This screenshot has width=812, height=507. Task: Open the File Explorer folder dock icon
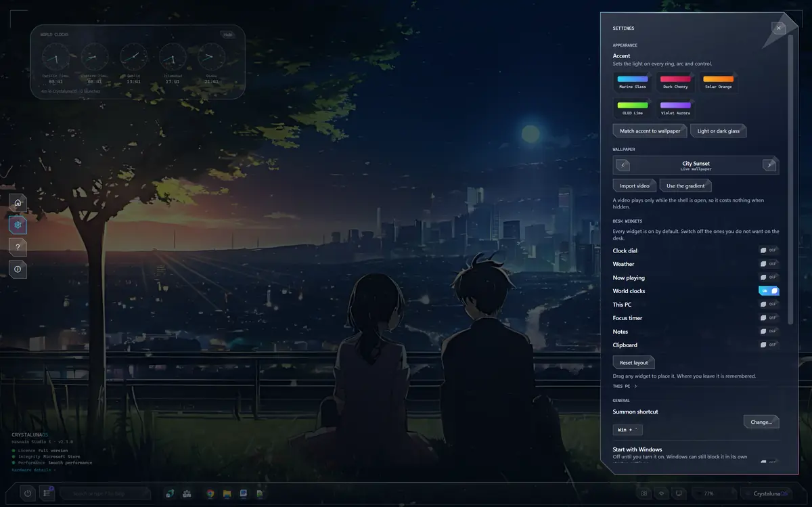(x=227, y=494)
